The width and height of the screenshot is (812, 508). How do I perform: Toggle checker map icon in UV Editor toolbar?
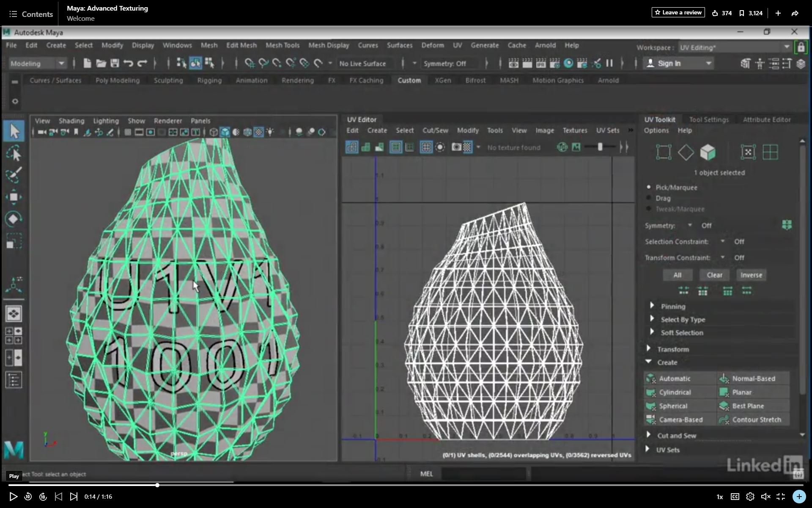click(467, 147)
